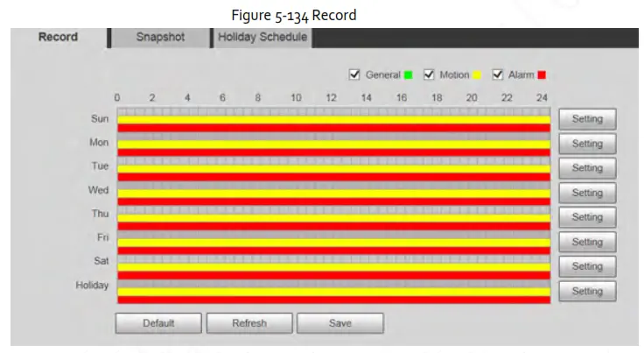Click the green General color swatch
644x353 pixels.
(409, 75)
